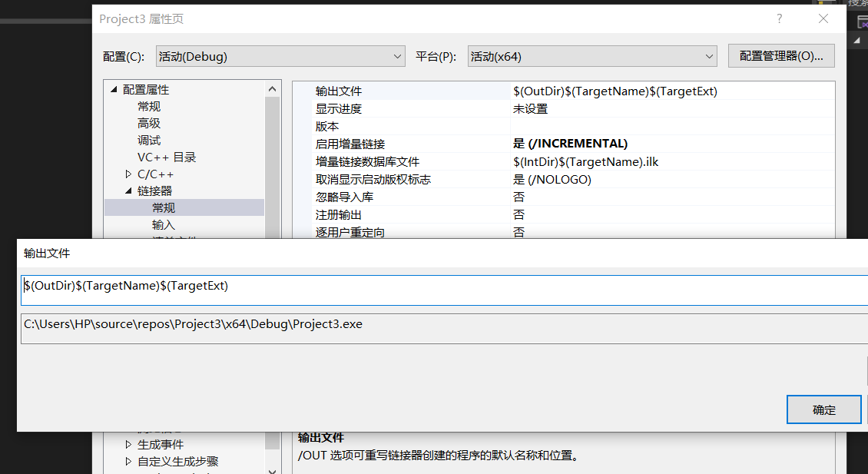Open the 配置管理器(O) dialog
This screenshot has height=474, width=868.
tap(781, 55)
